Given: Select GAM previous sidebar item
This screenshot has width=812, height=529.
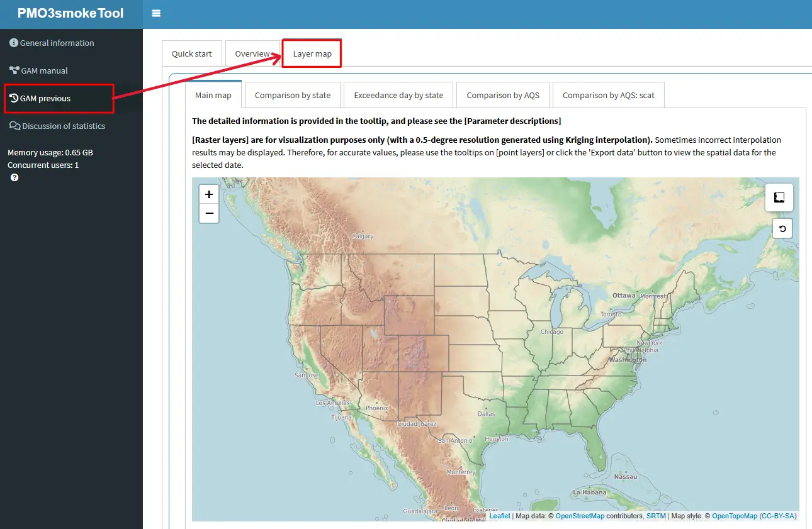Looking at the screenshot, I should coord(45,99).
